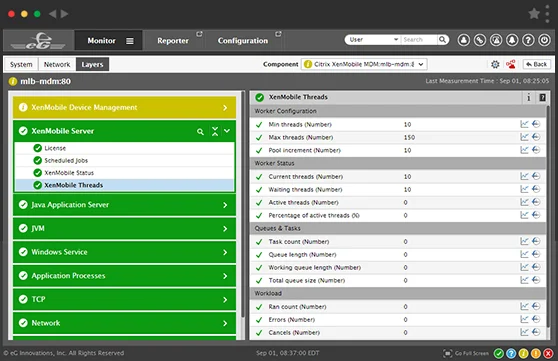
Task: Open graph icon for Task count
Action: coord(524,241)
